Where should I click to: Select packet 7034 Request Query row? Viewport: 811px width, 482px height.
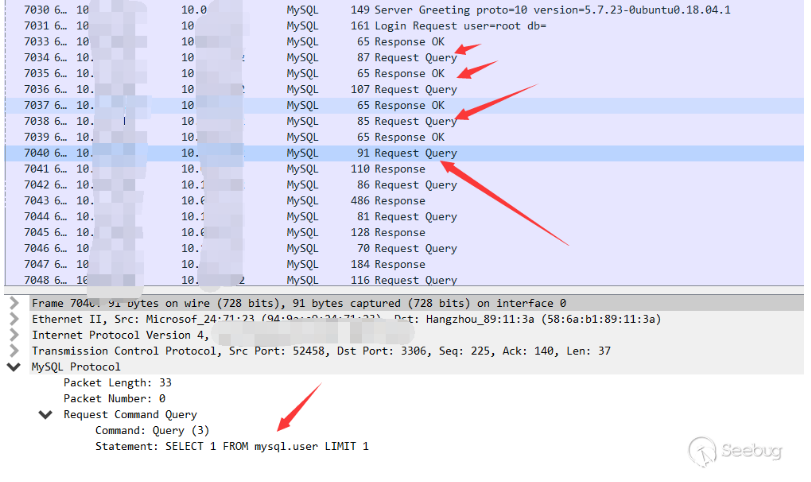coord(400,58)
